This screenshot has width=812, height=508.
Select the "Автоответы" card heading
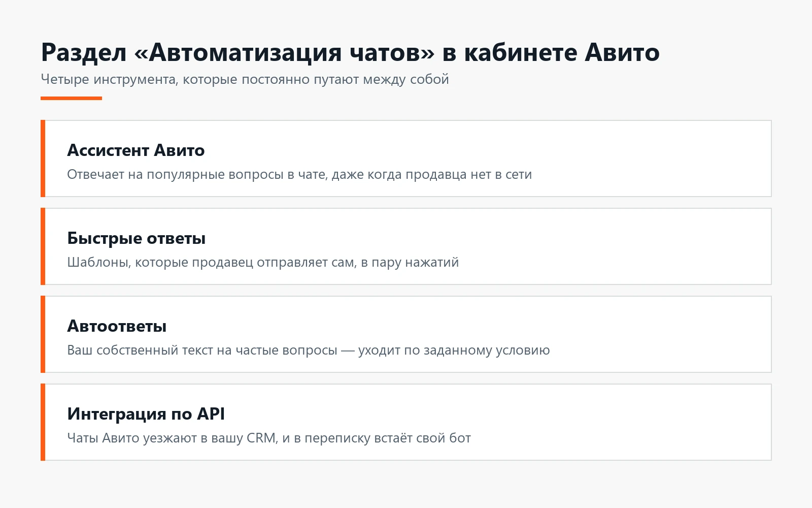(x=117, y=326)
